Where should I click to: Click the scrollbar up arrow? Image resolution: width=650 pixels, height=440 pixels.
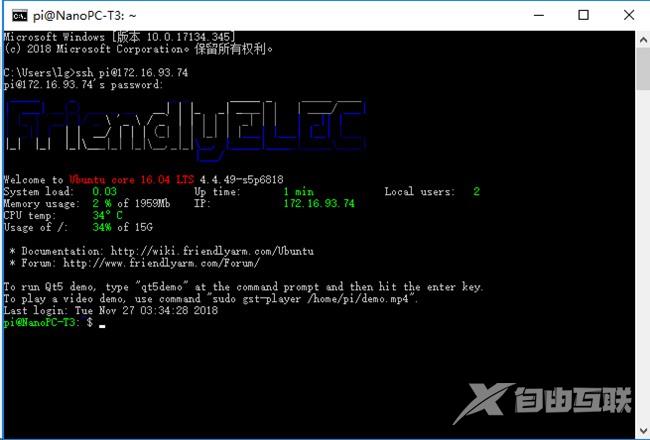pos(643,40)
